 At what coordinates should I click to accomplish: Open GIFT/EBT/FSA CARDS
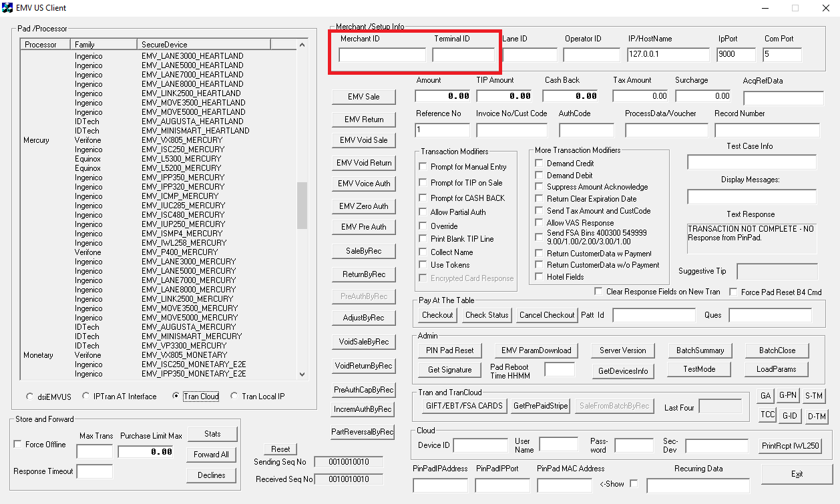click(463, 406)
